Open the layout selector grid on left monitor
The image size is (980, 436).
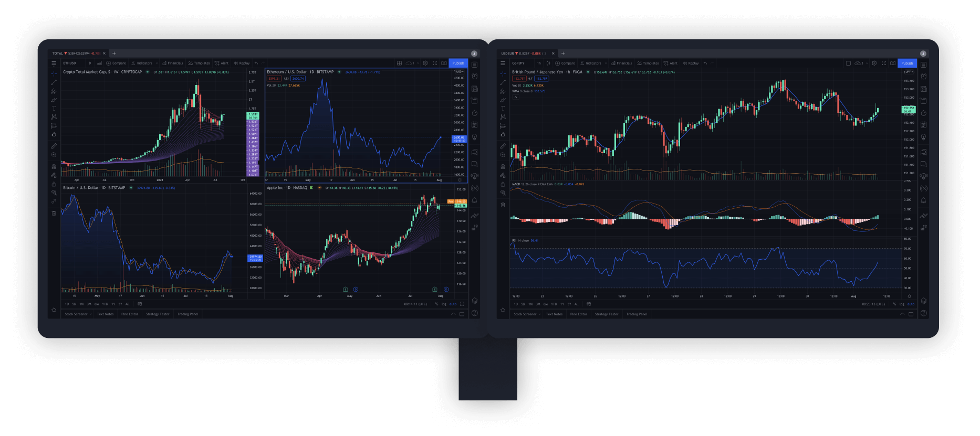pos(399,63)
